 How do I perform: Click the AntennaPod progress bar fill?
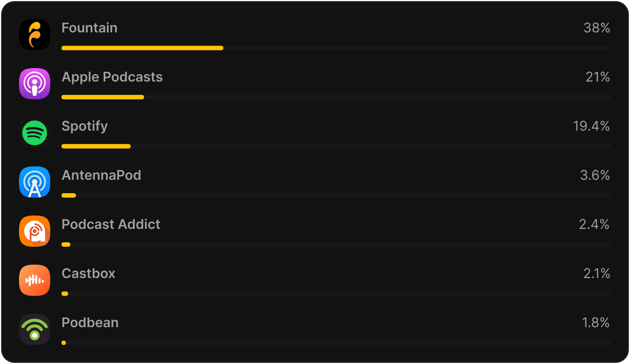click(69, 195)
